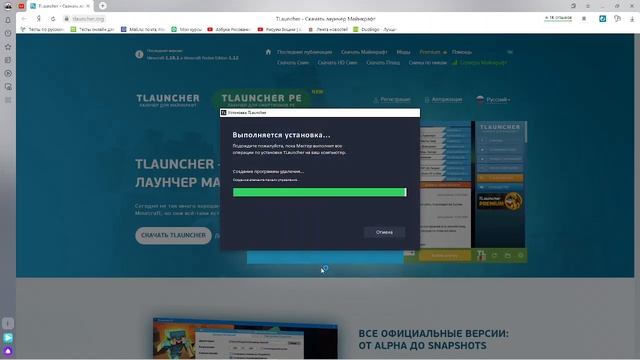This screenshot has width=640, height=360.
Task: Click the blue messenger icon in sidebar
Action: point(8,338)
